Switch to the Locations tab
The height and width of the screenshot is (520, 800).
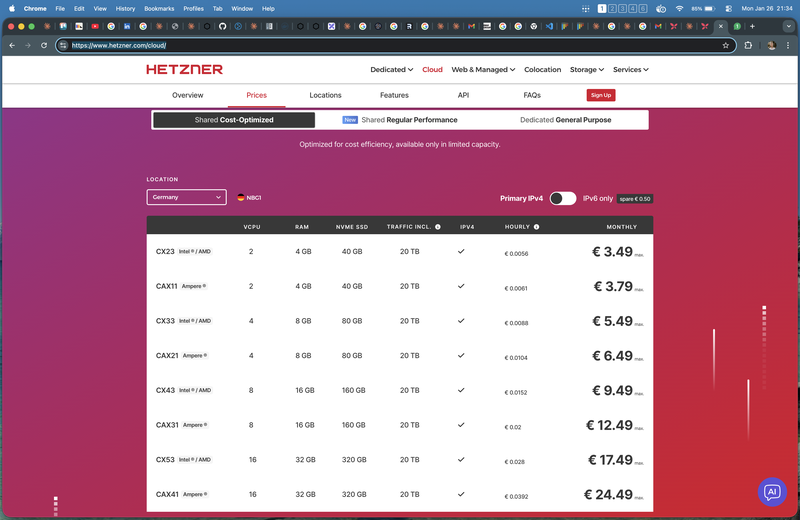click(325, 95)
